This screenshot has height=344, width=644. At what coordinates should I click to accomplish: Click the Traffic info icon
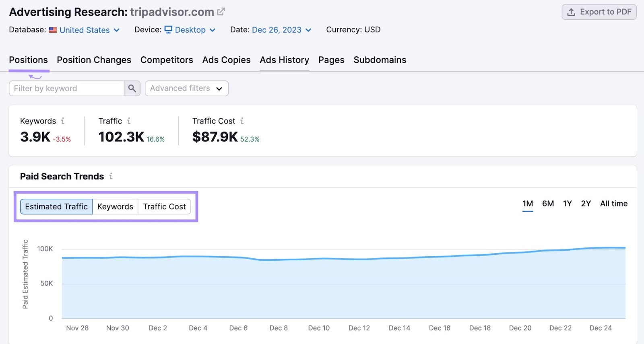(x=129, y=121)
